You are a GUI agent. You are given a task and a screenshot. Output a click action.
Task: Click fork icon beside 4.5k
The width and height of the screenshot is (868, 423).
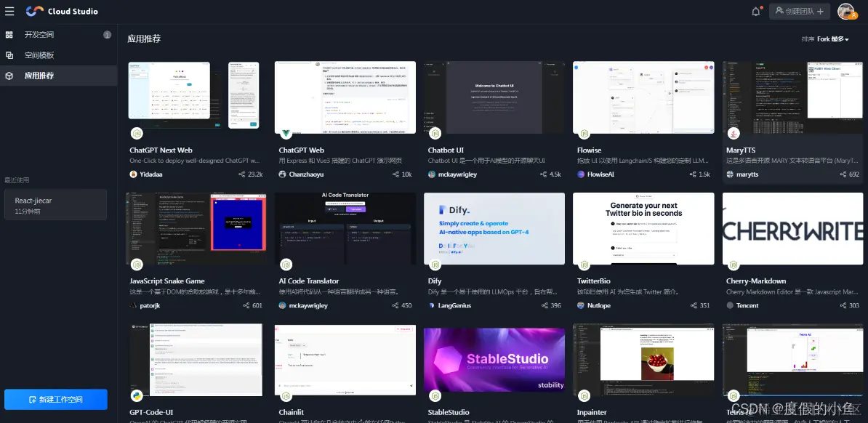pyautogui.click(x=543, y=174)
